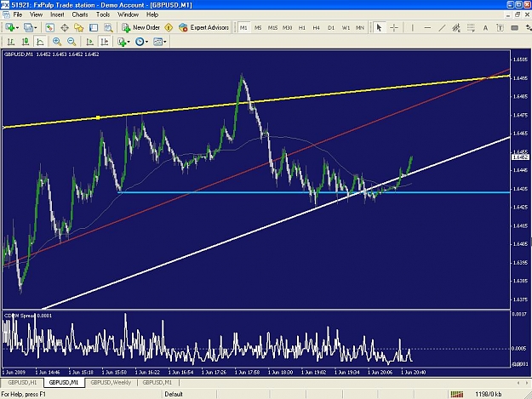
Task: Expand the Templates dropdown arrow
Action: pos(165,42)
